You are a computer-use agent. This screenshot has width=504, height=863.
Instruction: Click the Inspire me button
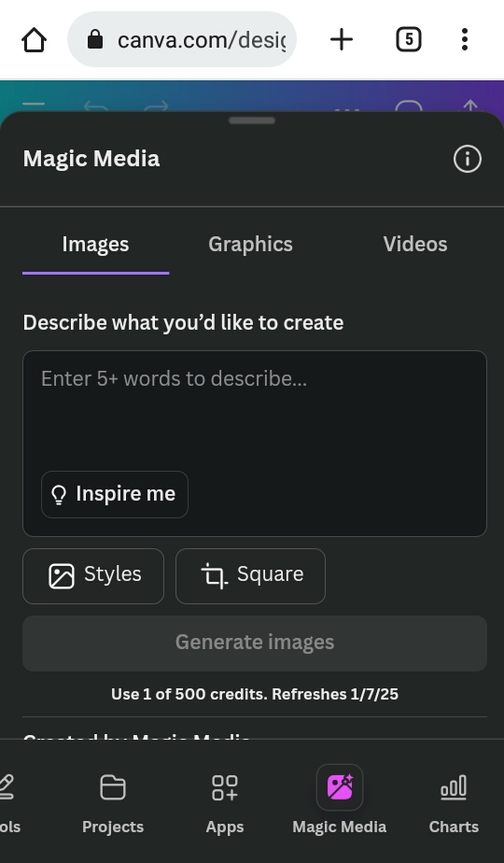pos(115,494)
